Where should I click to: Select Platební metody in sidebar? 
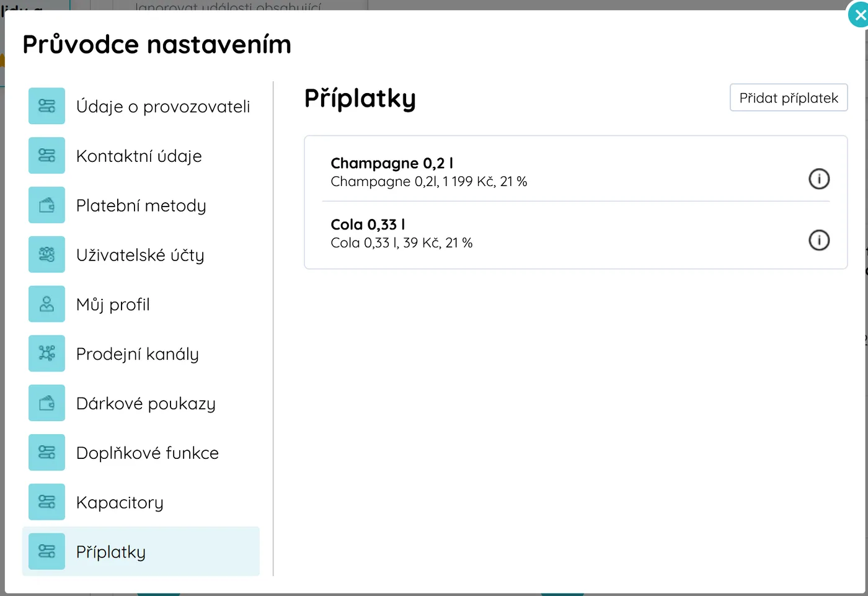click(x=141, y=206)
